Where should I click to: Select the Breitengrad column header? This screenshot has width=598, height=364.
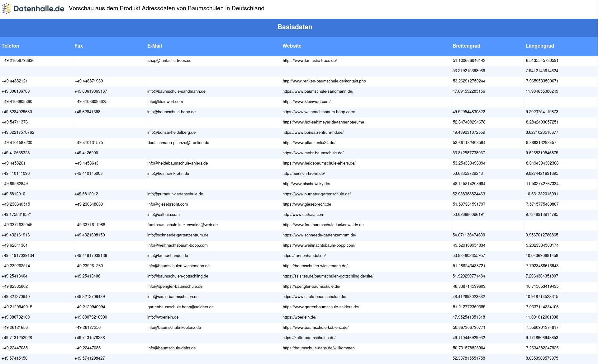(466, 46)
